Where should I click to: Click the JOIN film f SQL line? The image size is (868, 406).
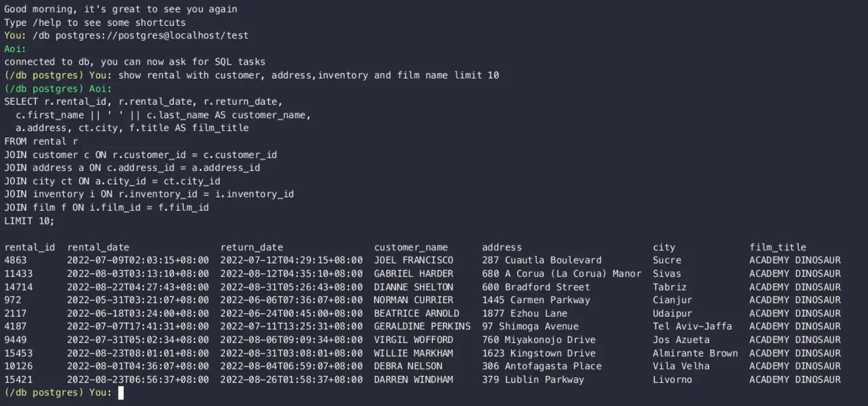click(x=107, y=208)
